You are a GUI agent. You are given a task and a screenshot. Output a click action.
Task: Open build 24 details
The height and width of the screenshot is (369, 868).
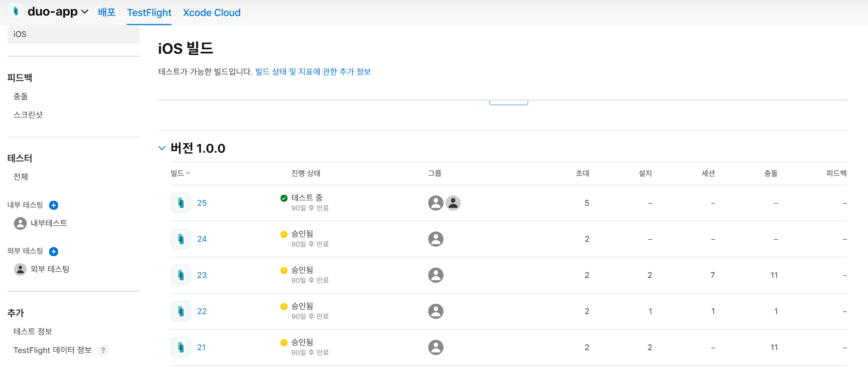tap(202, 239)
